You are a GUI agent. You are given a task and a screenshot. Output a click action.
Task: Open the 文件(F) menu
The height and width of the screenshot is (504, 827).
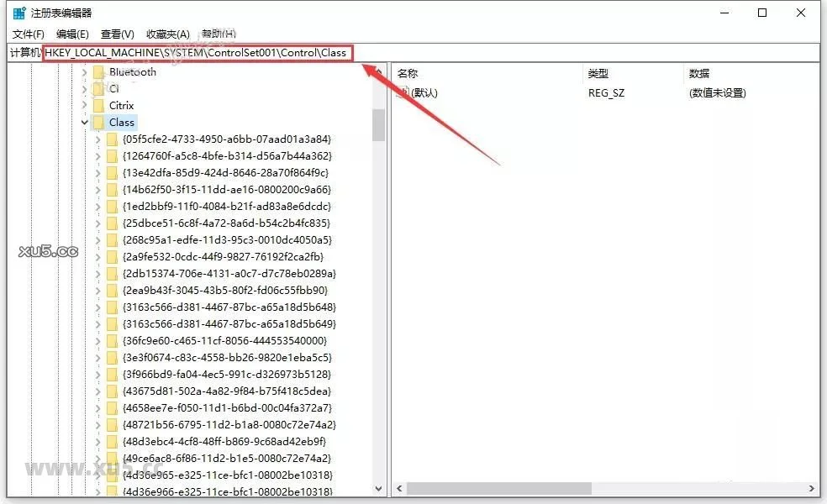pos(29,34)
